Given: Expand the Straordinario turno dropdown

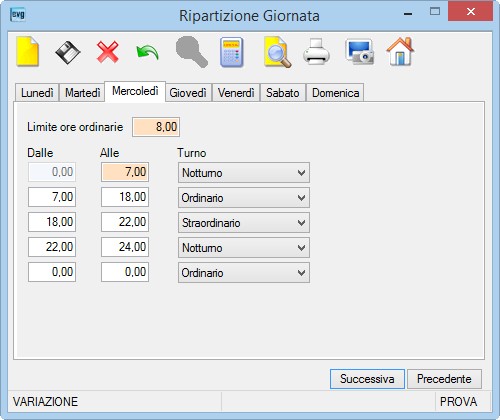Looking at the screenshot, I should (244, 223).
